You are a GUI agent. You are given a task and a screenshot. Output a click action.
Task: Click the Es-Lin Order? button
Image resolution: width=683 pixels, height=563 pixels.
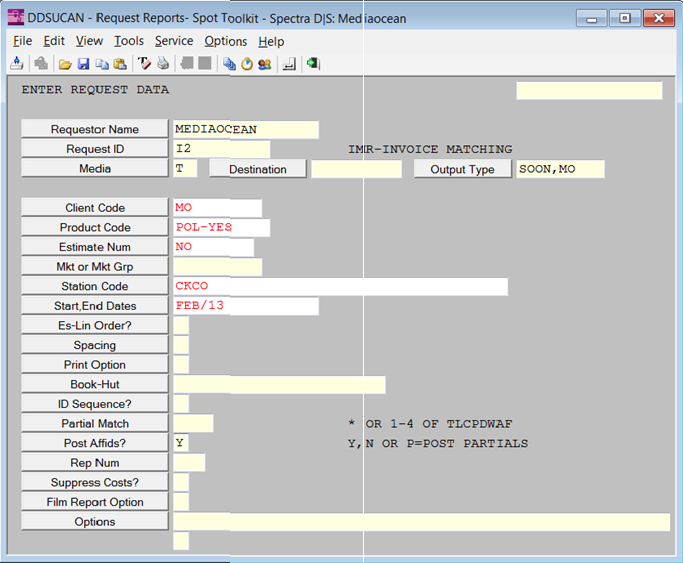pos(95,325)
